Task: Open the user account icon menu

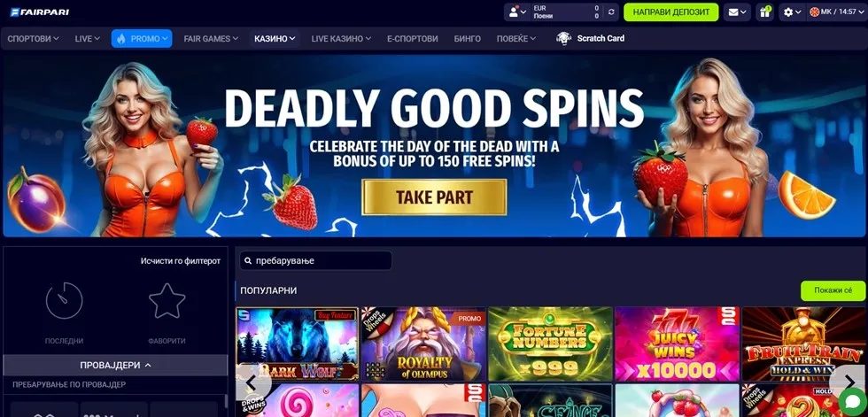Action: pyautogui.click(x=517, y=12)
